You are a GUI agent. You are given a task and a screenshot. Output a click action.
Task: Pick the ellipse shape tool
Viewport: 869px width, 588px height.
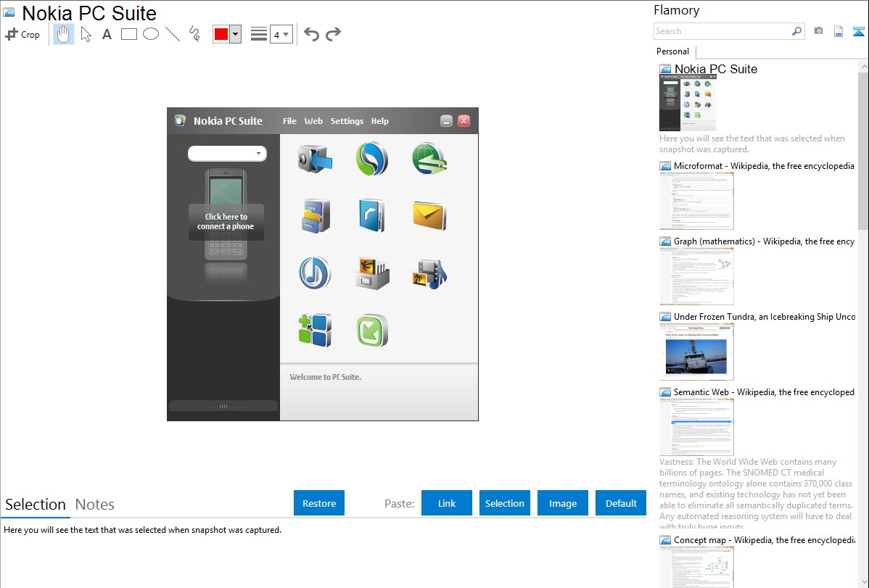click(151, 34)
